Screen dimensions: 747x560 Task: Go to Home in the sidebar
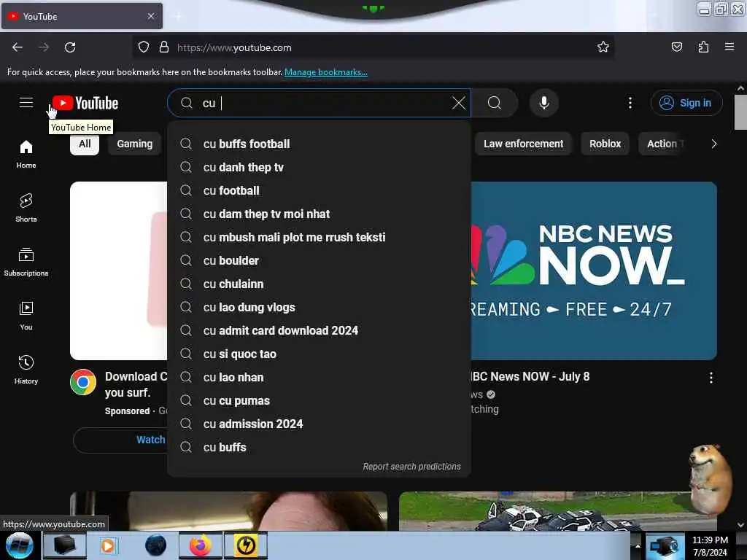pyautogui.click(x=26, y=155)
